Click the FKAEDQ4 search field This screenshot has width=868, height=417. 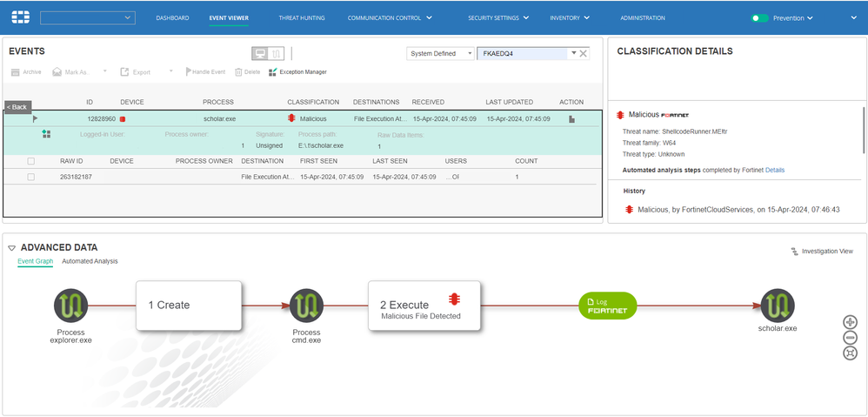(x=523, y=54)
